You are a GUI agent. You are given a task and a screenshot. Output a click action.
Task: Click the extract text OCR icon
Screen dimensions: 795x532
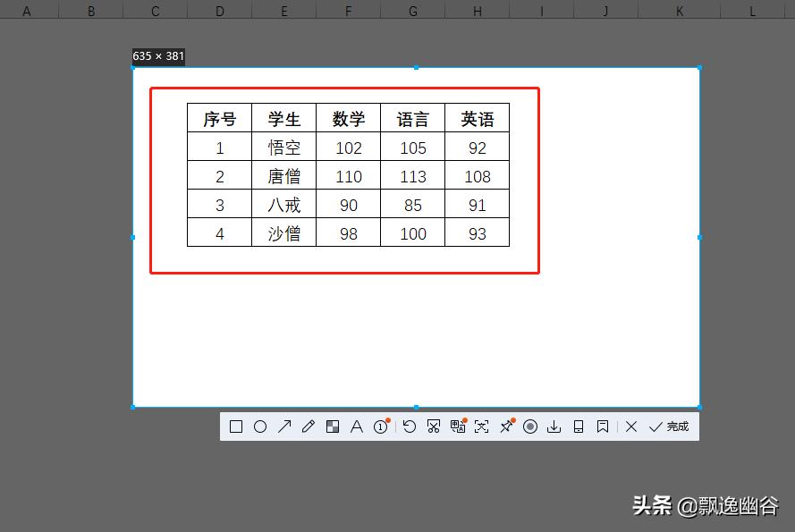pos(482,426)
